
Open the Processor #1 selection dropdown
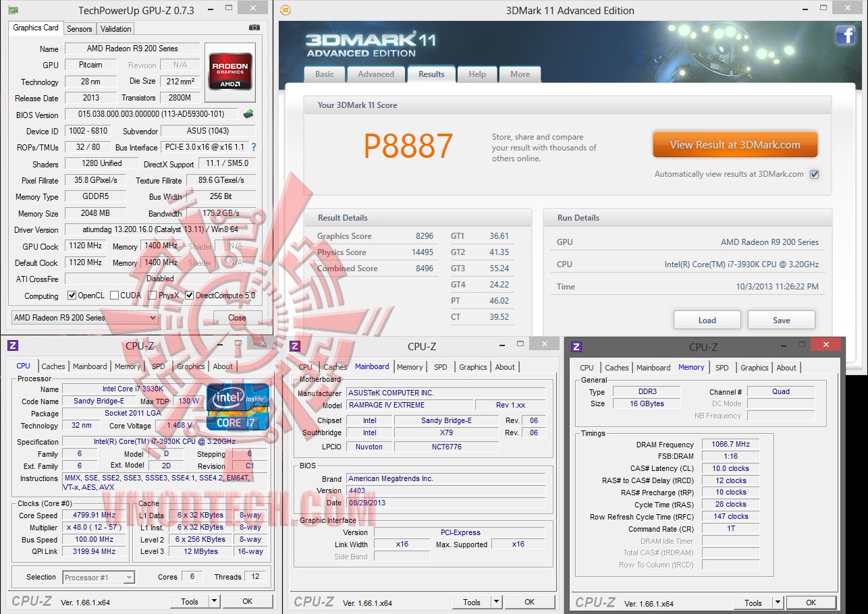(99, 577)
